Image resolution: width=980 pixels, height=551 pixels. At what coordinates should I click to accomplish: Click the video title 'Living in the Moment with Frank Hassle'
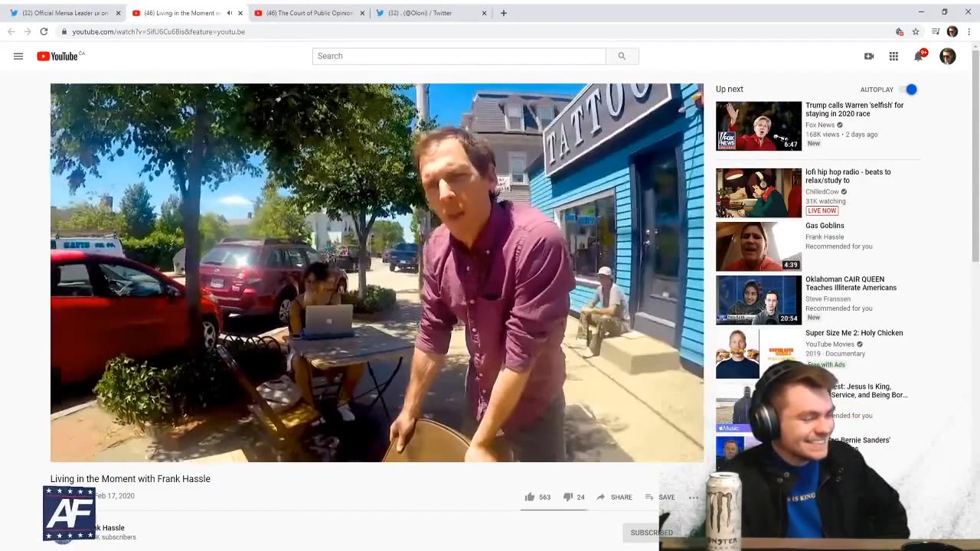coord(130,479)
